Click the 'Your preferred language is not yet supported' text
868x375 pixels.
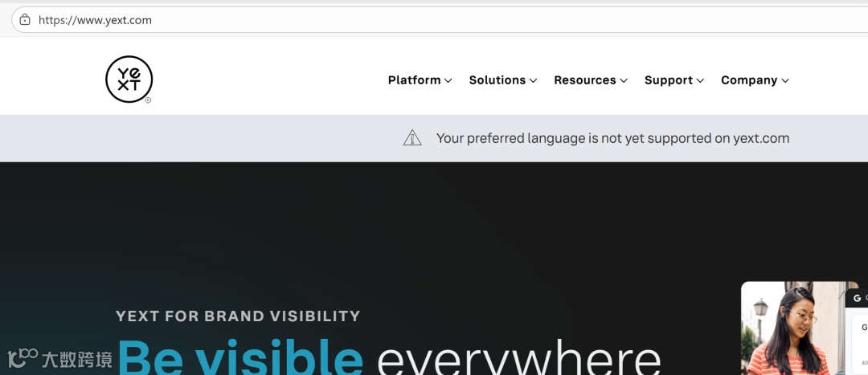click(612, 138)
